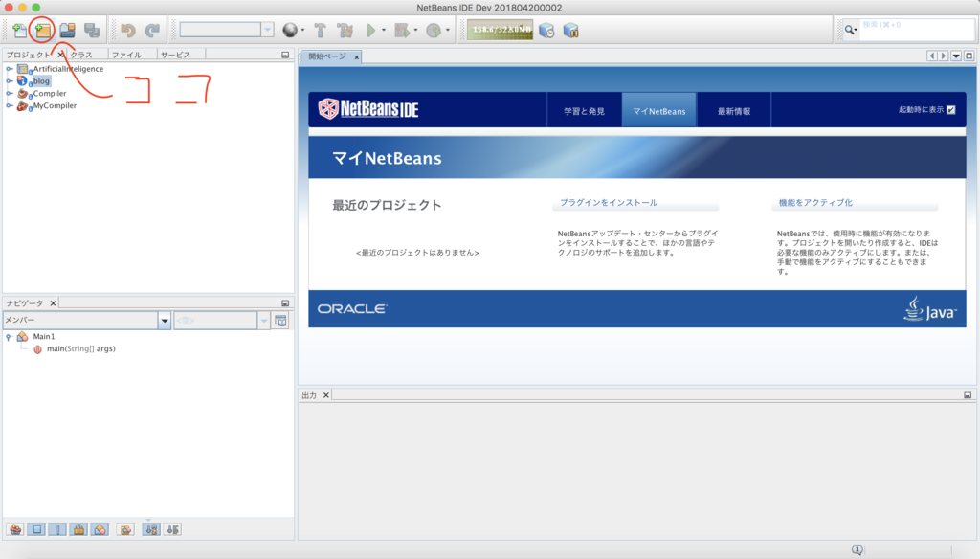The image size is (980, 559).
Task: Click the magnifier search icon
Action: (850, 30)
